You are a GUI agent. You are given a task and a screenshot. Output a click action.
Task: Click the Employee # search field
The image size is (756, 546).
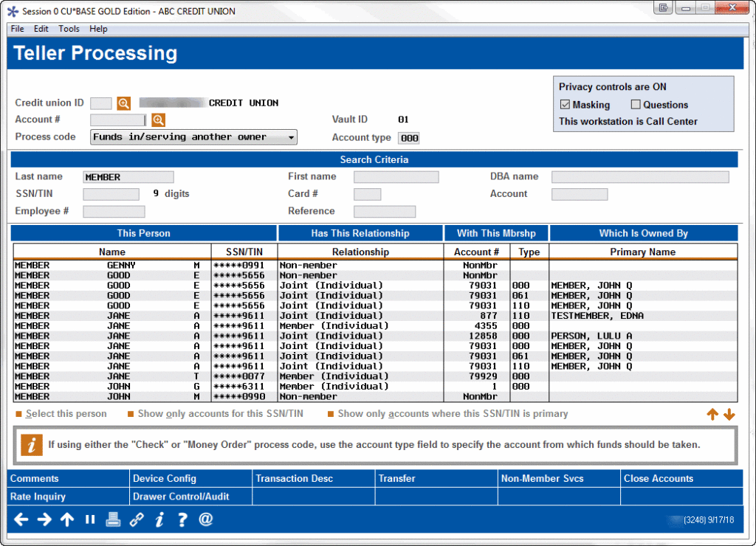[114, 212]
